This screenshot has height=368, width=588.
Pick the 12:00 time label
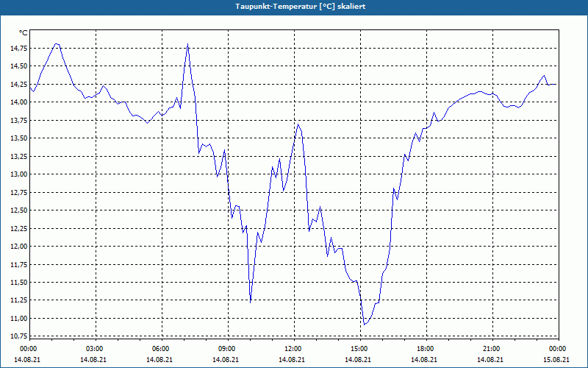292,349
